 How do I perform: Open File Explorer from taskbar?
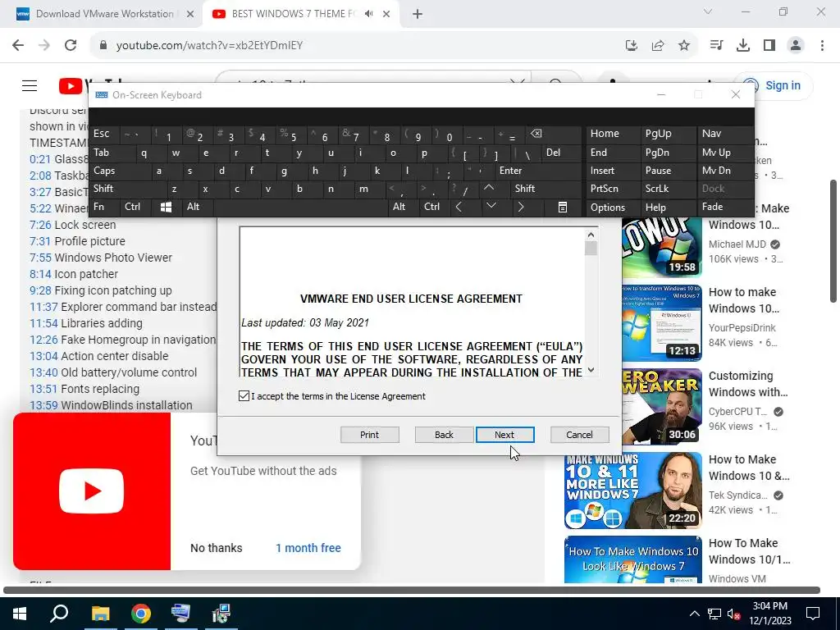coord(101,614)
